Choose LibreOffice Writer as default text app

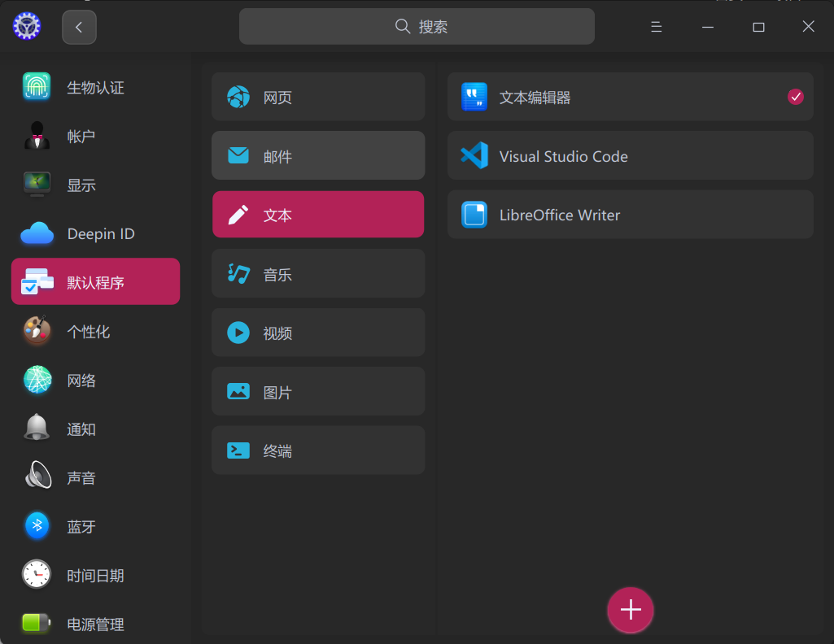pyautogui.click(x=631, y=214)
